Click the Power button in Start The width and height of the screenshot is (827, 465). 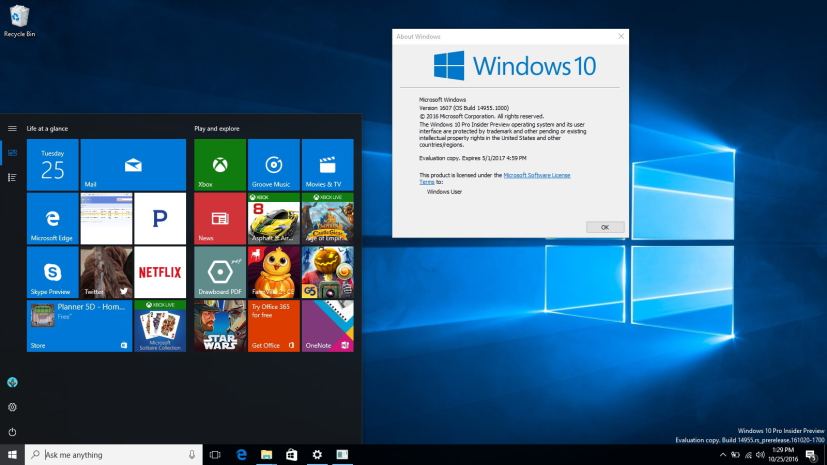click(12, 432)
